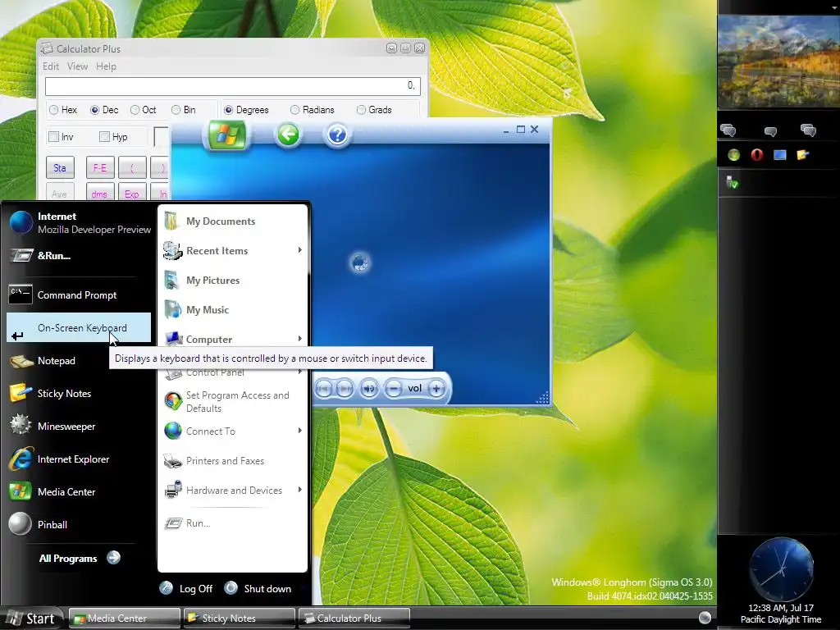Click Shut down button
This screenshot has width=840, height=630.
point(258,588)
